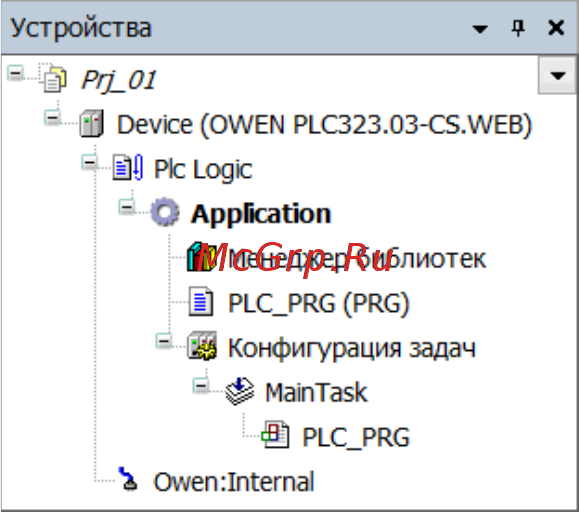Toggle the panel auto-hide pin
This screenshot has height=512, width=579.
(x=518, y=28)
